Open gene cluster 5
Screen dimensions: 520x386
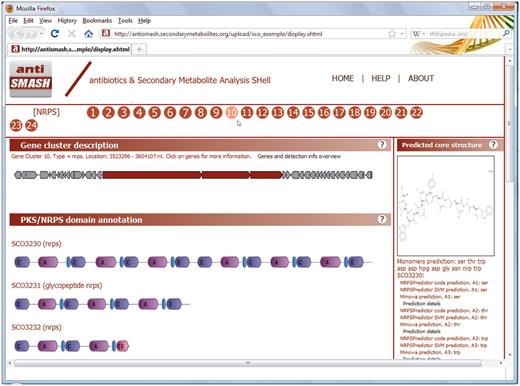(x=155, y=113)
